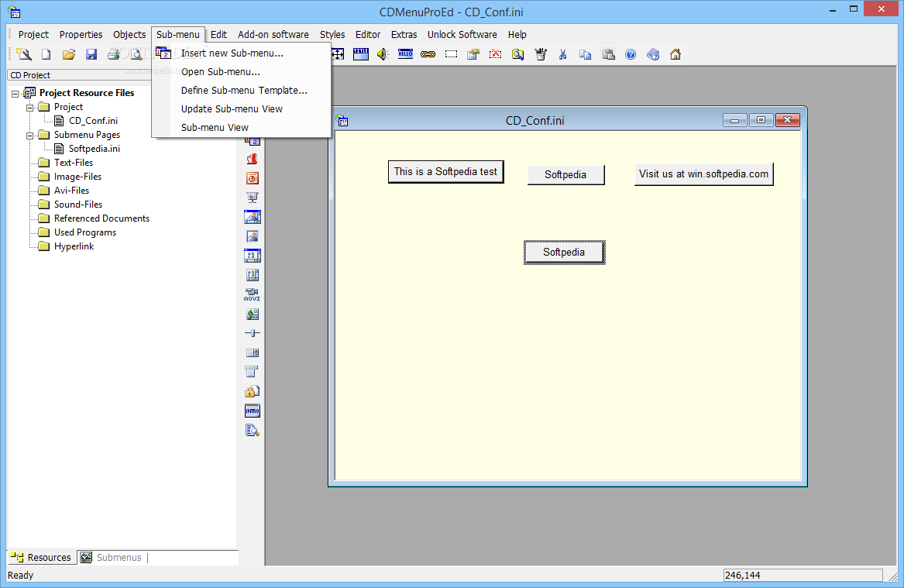Click the picture window icon in vertical toolbar
The height and width of the screenshot is (588, 904).
(x=252, y=217)
